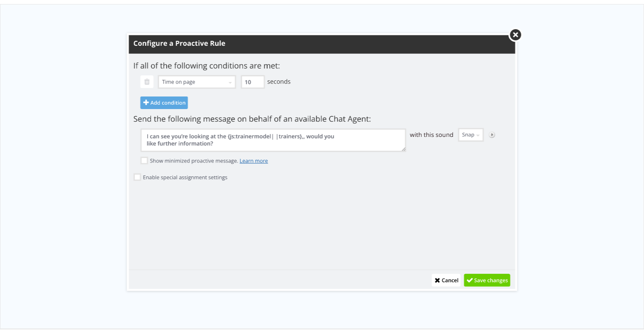Open the Time on page dropdown
The image size is (644, 333).
pyautogui.click(x=197, y=82)
